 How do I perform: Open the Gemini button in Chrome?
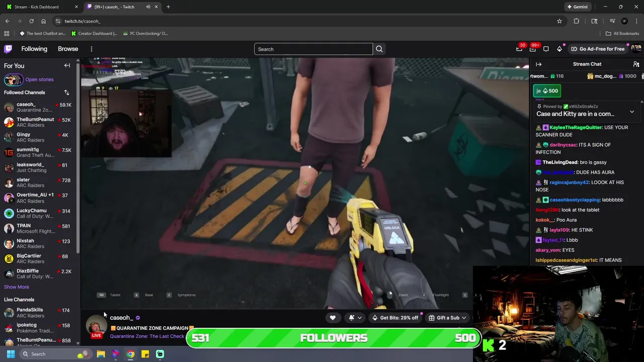click(577, 7)
